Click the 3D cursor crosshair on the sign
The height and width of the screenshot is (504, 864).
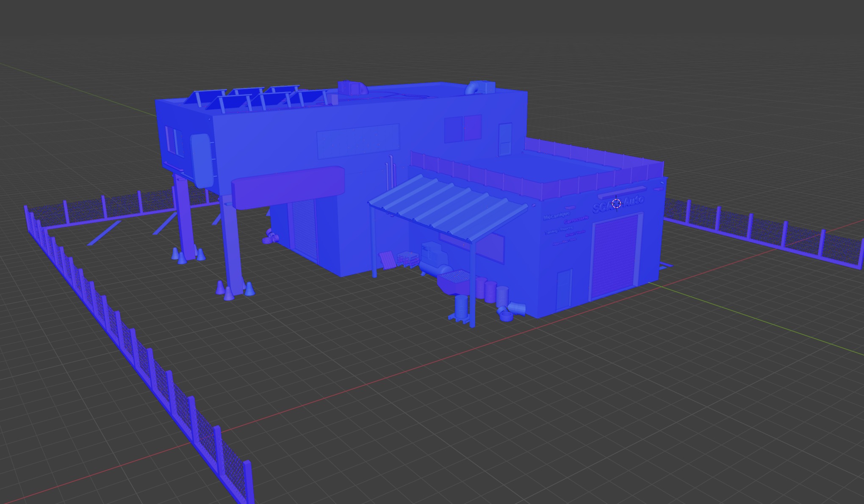point(616,204)
